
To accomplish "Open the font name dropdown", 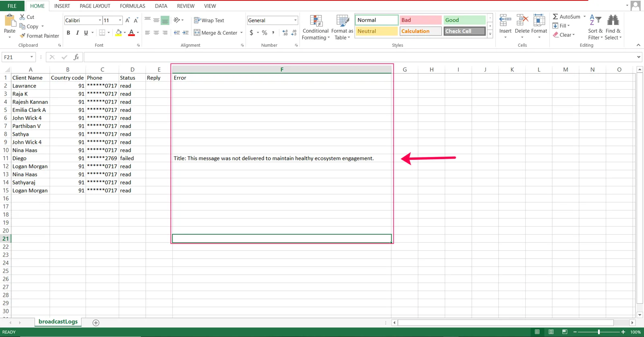I will pyautogui.click(x=100, y=20).
